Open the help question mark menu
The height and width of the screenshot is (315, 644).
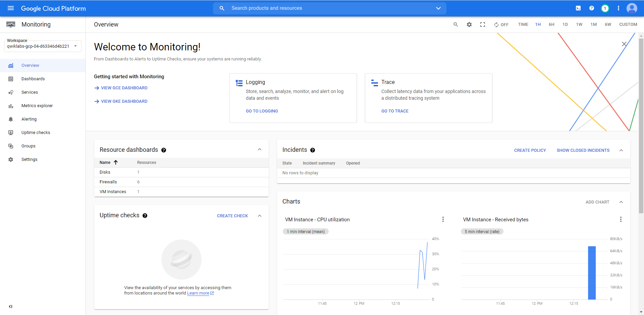tap(592, 8)
